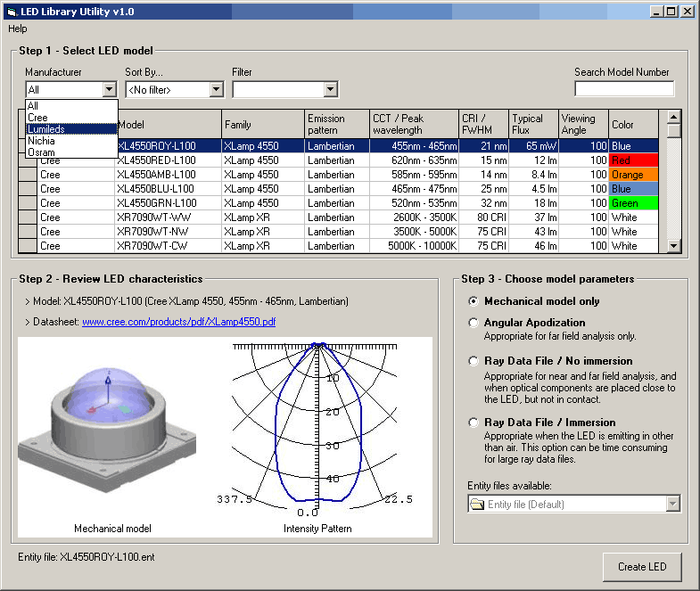Maximize the LED Library Utility window

[671, 12]
